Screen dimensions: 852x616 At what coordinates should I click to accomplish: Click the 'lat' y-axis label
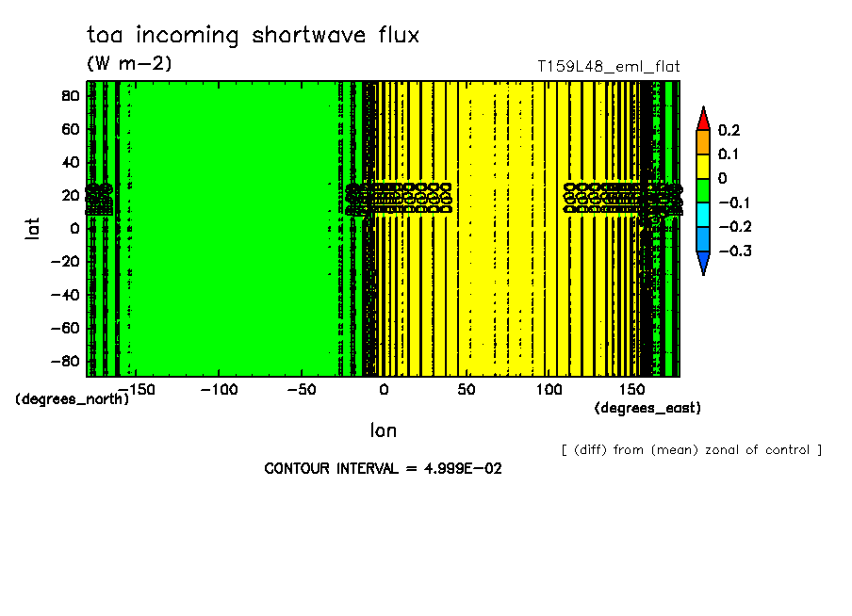click(x=32, y=227)
